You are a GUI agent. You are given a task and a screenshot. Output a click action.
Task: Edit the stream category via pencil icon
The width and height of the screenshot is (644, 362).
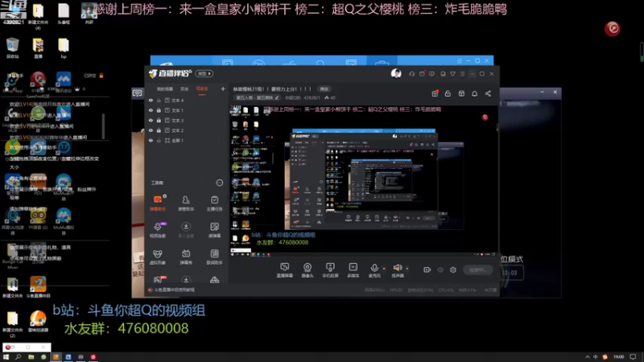[x=277, y=97]
